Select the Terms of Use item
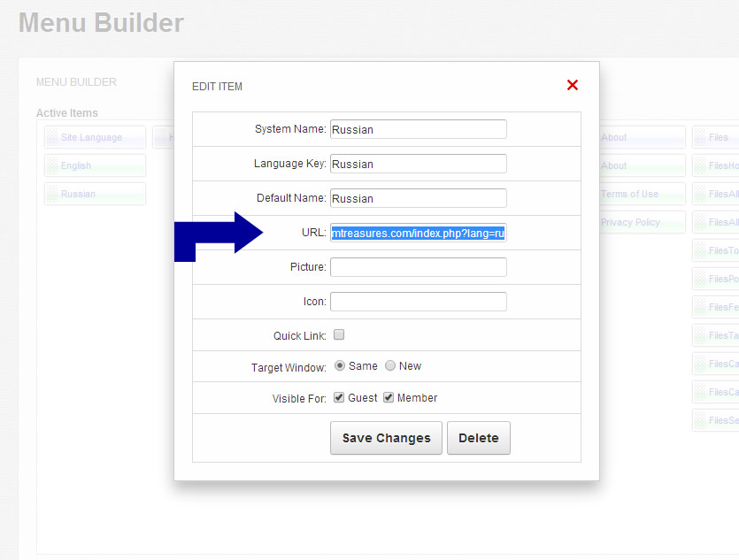Image resolution: width=739 pixels, height=560 pixels. [x=639, y=195]
